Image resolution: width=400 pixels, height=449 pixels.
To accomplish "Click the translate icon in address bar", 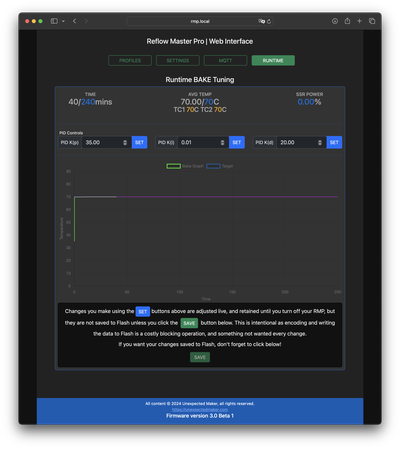I will coord(261,21).
